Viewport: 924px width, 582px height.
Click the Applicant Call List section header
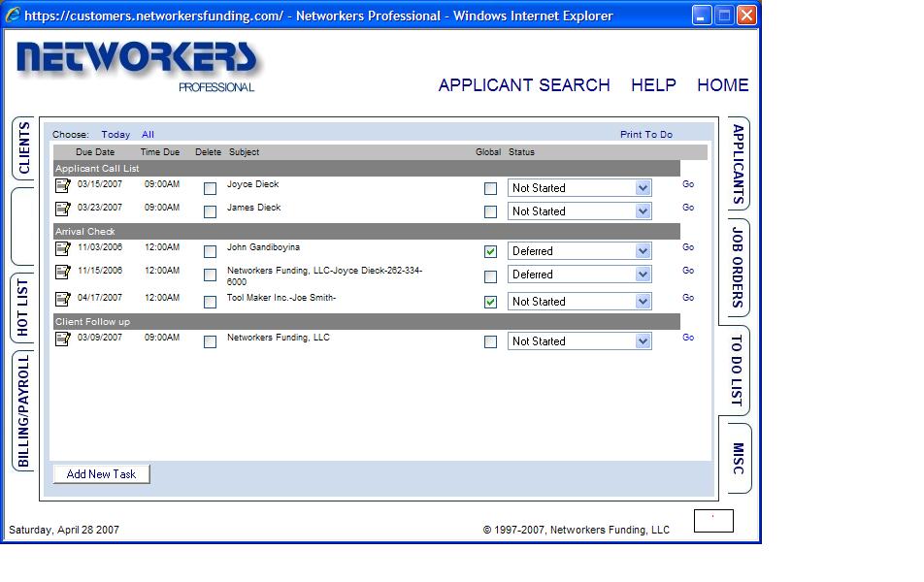(x=367, y=169)
